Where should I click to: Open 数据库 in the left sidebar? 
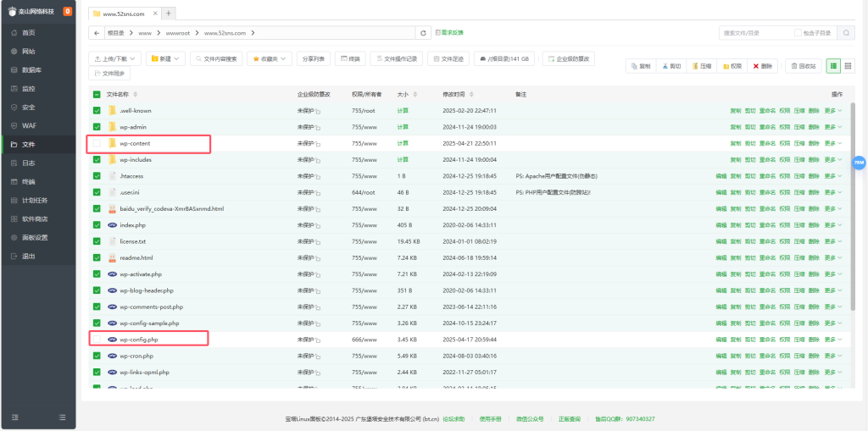pyautogui.click(x=31, y=69)
